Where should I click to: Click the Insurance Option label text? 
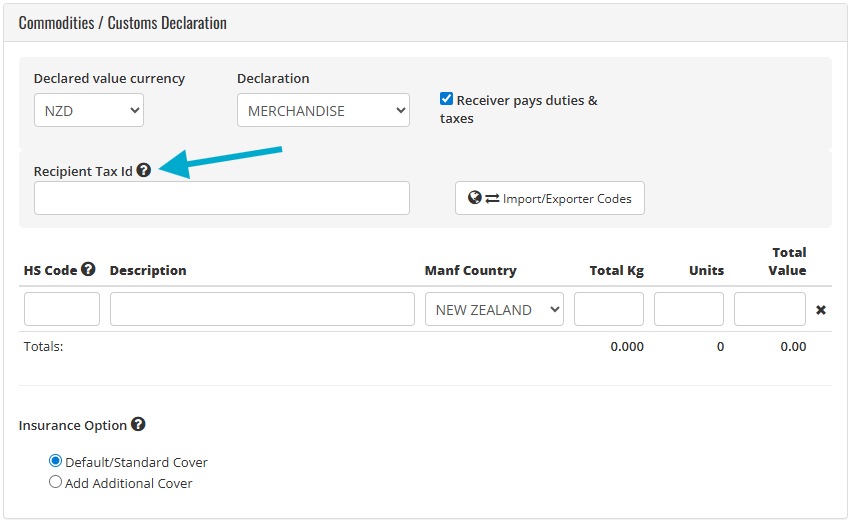[73, 425]
